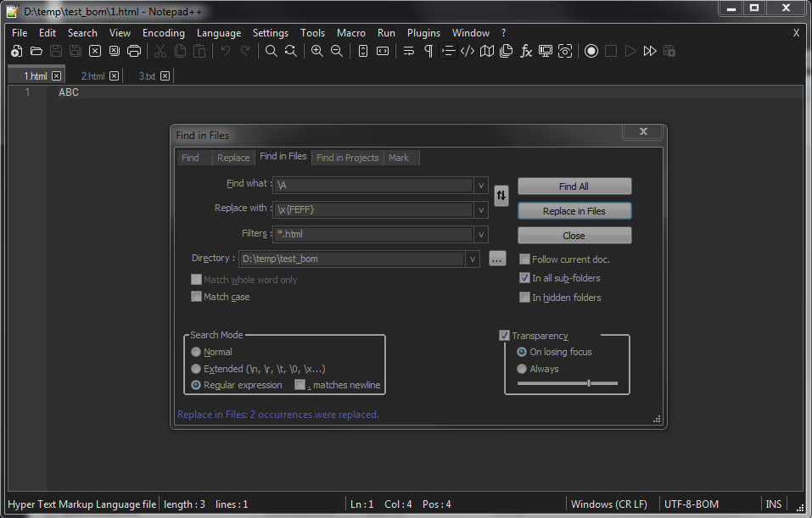Close the Find in Files dialog with X

pyautogui.click(x=643, y=131)
